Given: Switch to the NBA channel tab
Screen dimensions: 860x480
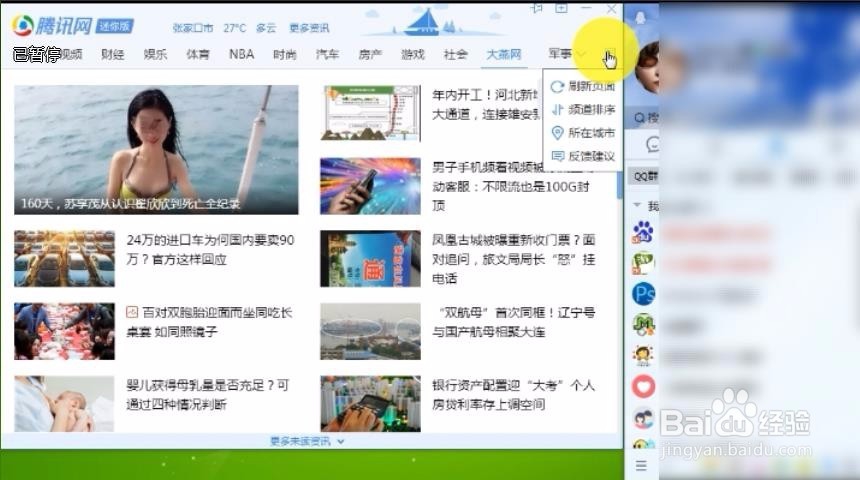Looking at the screenshot, I should tap(241, 54).
